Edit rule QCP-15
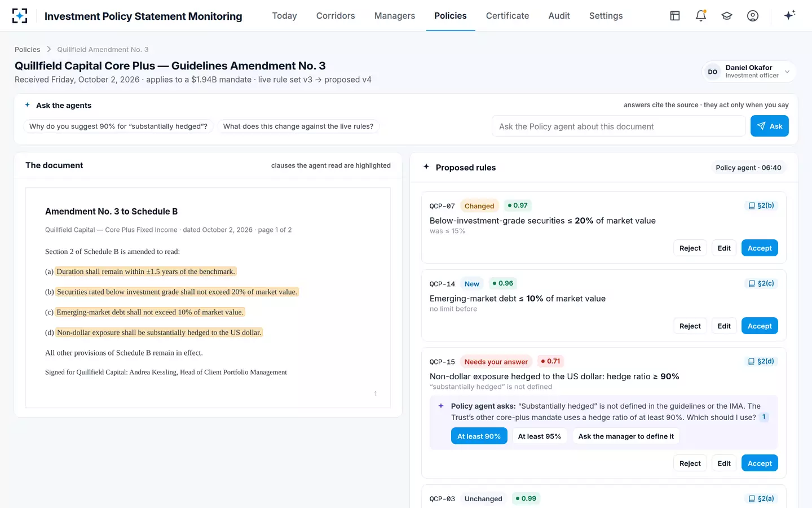The width and height of the screenshot is (812, 508). pyautogui.click(x=724, y=463)
